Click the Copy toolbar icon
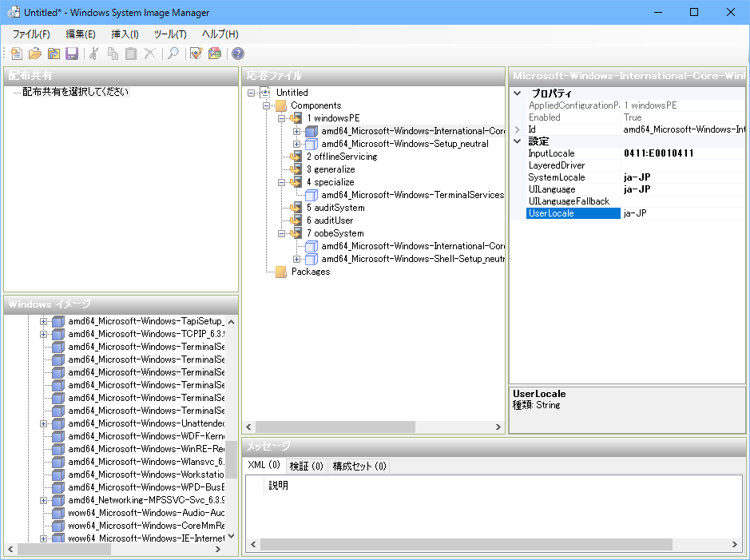This screenshot has height=560, width=750. (113, 54)
